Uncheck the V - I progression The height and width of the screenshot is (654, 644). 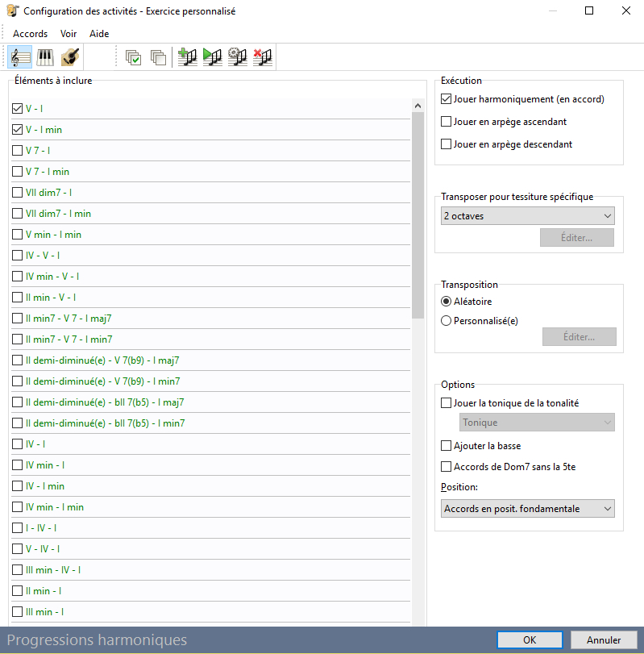[x=17, y=108]
